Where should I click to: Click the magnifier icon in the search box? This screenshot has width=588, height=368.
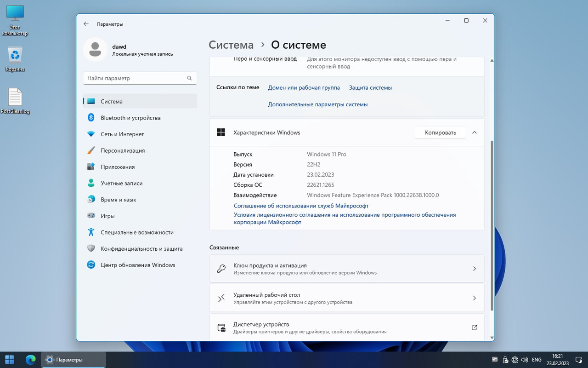point(189,78)
